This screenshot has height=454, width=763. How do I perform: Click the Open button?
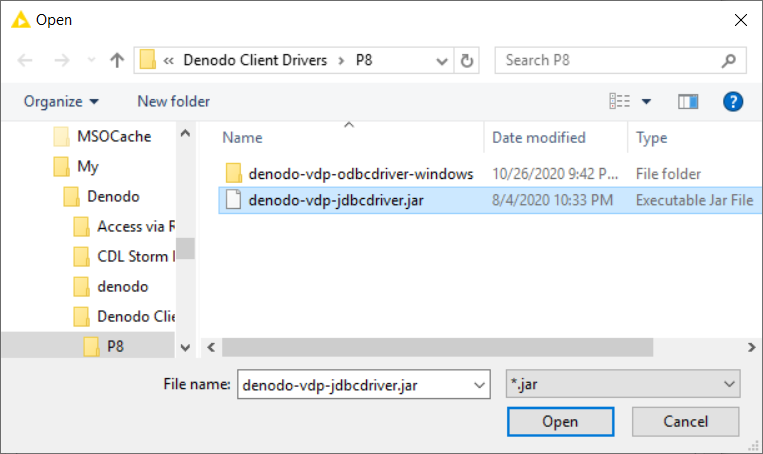coord(561,421)
